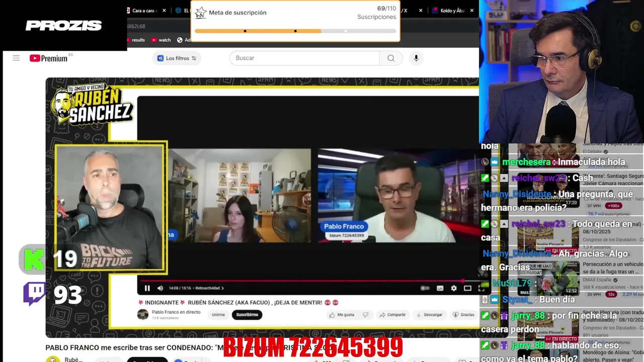Click the Descargar button
The image size is (644, 362).
(429, 315)
